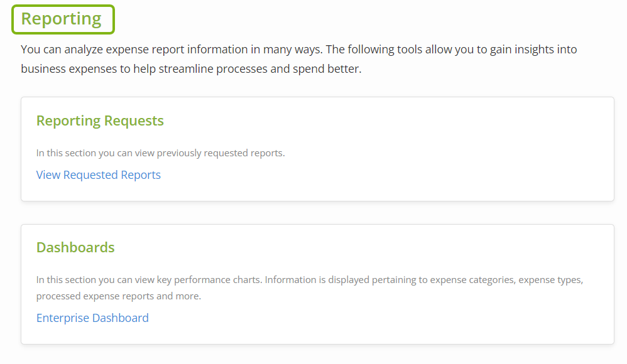Select the Reporting Requests section heading
The image size is (627, 364).
click(100, 120)
